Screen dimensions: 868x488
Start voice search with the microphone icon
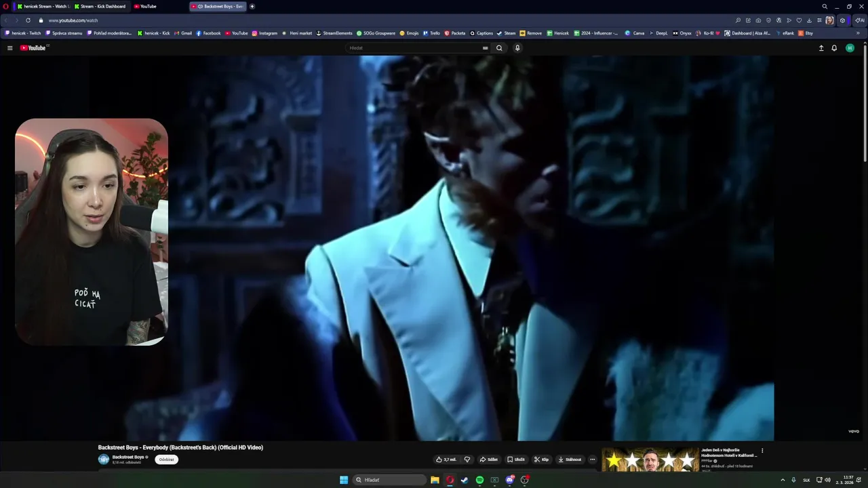[x=517, y=48]
